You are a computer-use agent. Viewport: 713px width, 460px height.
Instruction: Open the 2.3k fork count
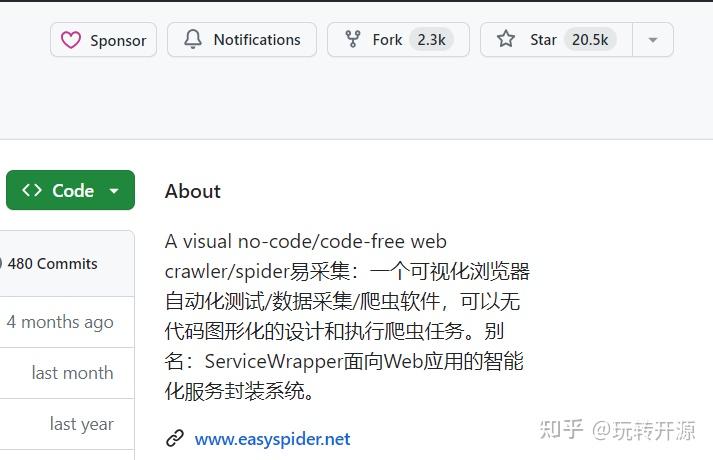[x=431, y=40]
